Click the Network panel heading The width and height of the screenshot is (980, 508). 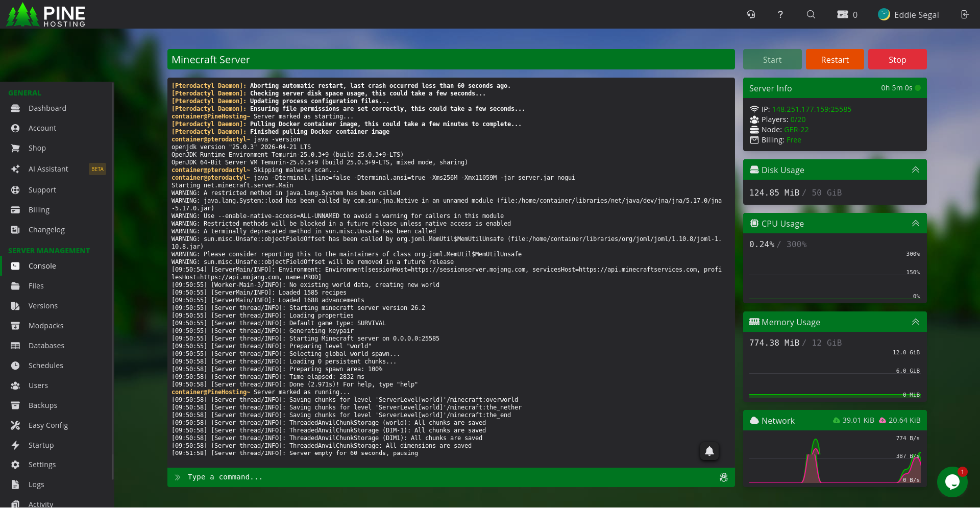pos(778,421)
